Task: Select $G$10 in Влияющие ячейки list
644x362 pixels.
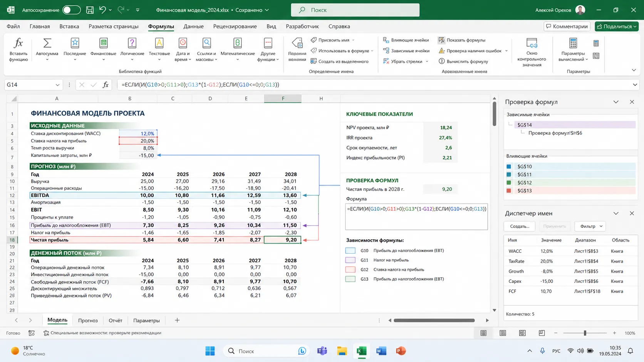Action: pyautogui.click(x=570, y=167)
